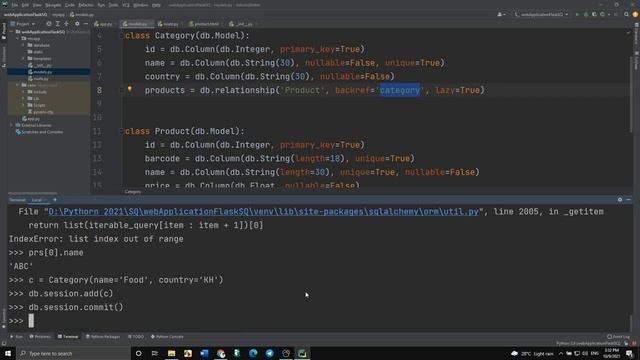This screenshot has height=360, width=640.
Task: Open the run configuration dropdown
Action: (x=541, y=14)
